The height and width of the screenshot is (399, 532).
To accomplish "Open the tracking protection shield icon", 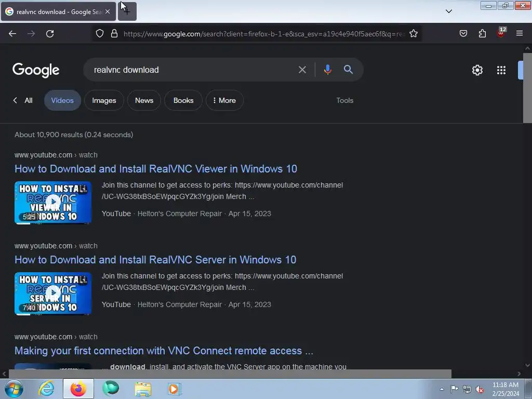I will [99, 34].
